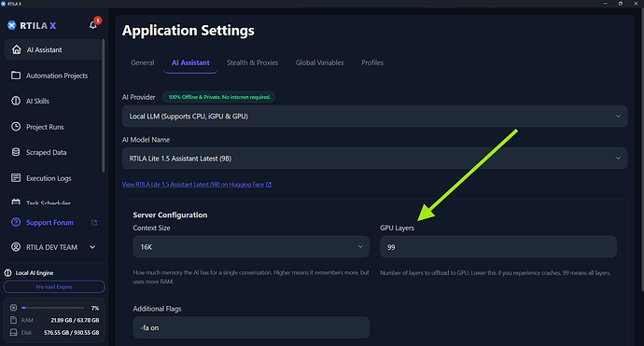Screen dimensions: 644x346
Task: Click the Support Forum external-link icon
Action: pos(94,223)
